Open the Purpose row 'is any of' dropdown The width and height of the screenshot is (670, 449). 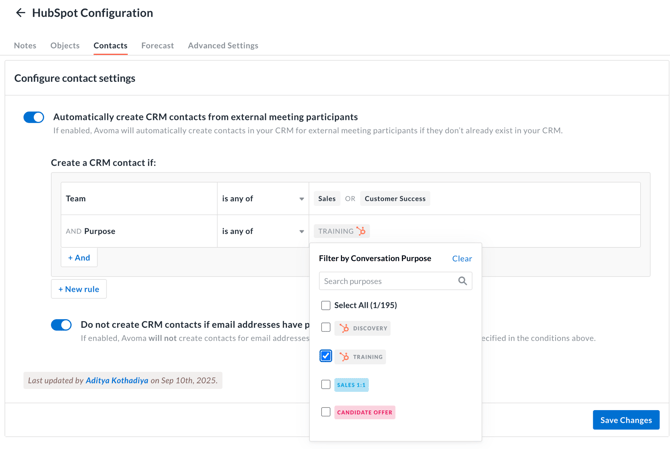[262, 231]
